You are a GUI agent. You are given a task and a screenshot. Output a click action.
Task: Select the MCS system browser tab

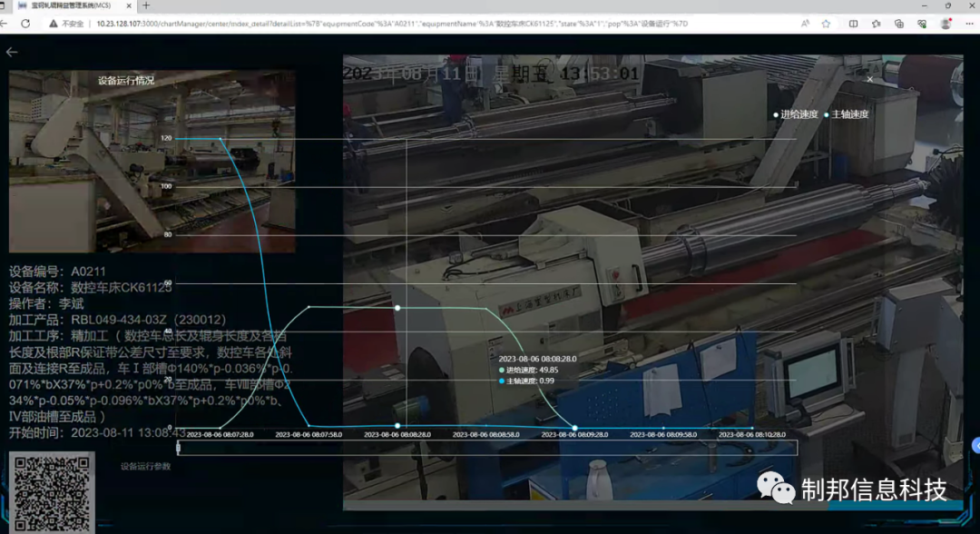[73, 5]
